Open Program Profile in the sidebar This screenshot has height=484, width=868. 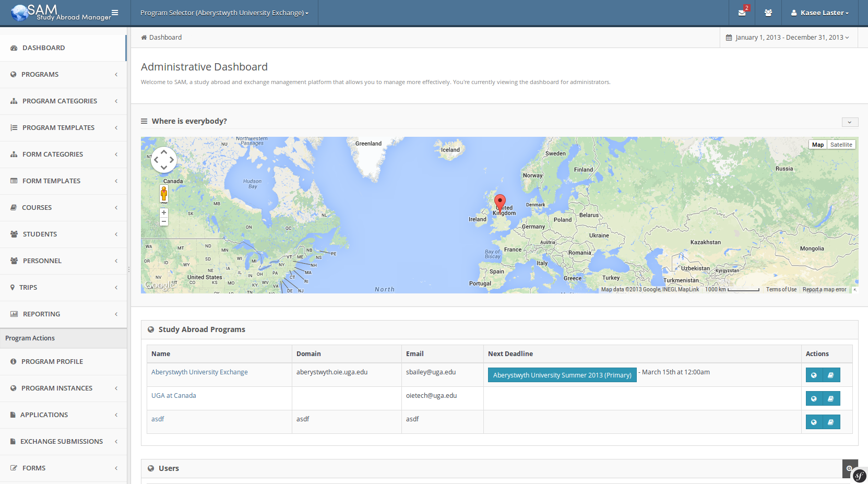63,362
